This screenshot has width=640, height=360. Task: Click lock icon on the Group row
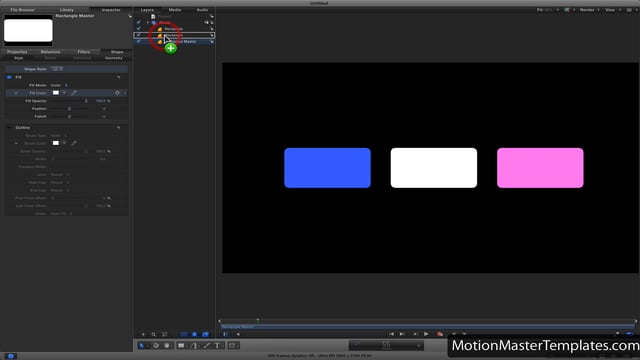coord(212,22)
